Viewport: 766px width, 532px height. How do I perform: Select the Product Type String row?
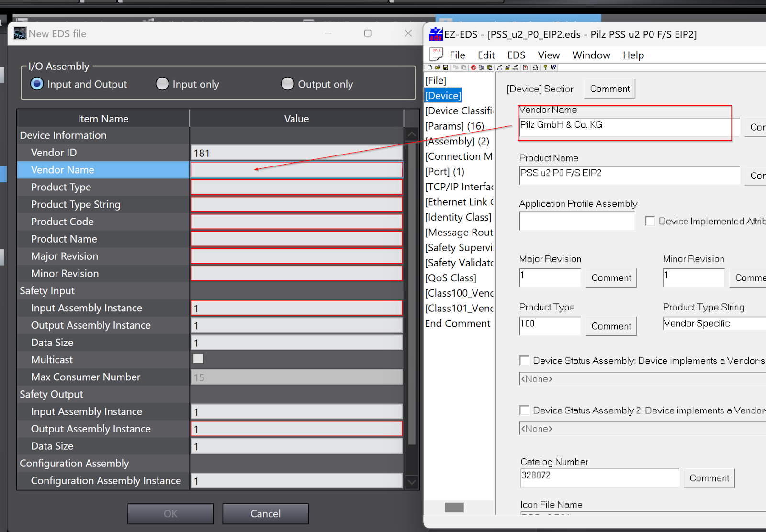pos(103,204)
